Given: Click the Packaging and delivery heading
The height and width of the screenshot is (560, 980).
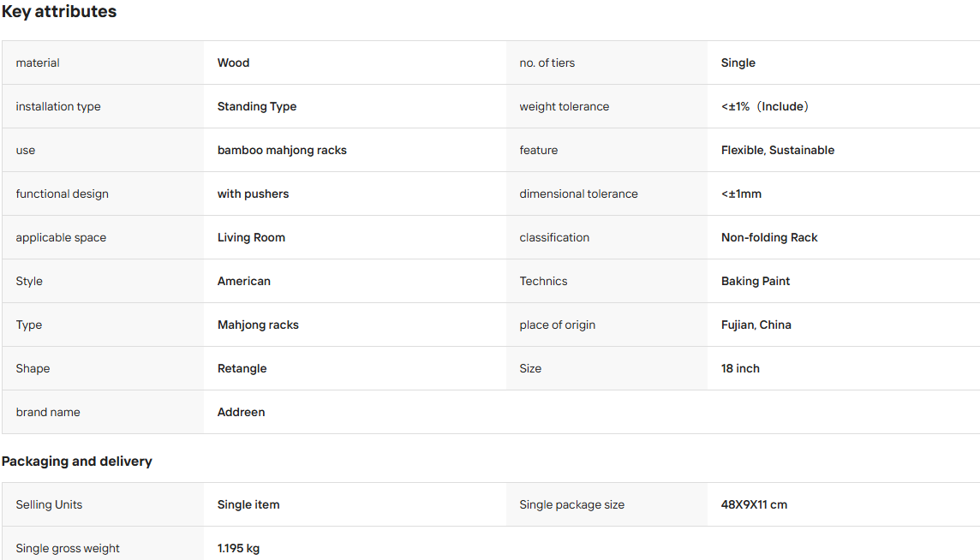Looking at the screenshot, I should point(77,462).
